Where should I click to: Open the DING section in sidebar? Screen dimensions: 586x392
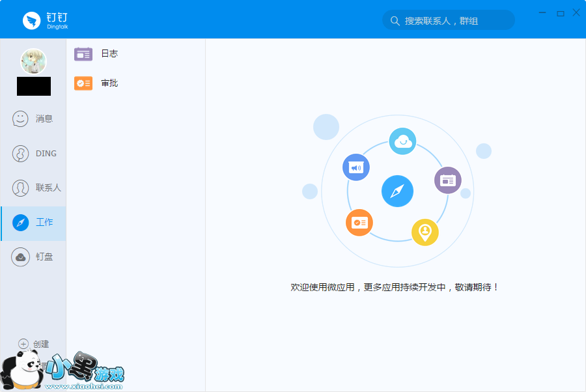tap(33, 154)
